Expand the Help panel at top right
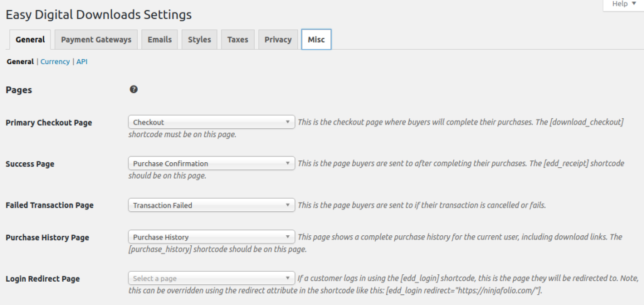The width and height of the screenshot is (644, 305). tap(623, 4)
